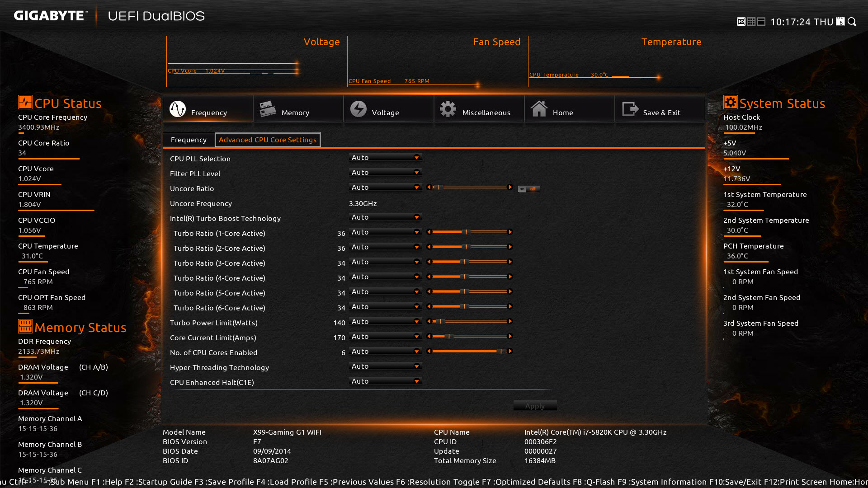Open the Save & Exit tab

[660, 108]
